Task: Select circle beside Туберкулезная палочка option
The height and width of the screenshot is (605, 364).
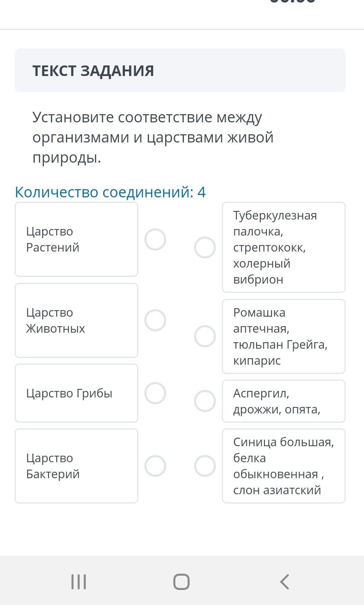Action: pyautogui.click(x=205, y=247)
